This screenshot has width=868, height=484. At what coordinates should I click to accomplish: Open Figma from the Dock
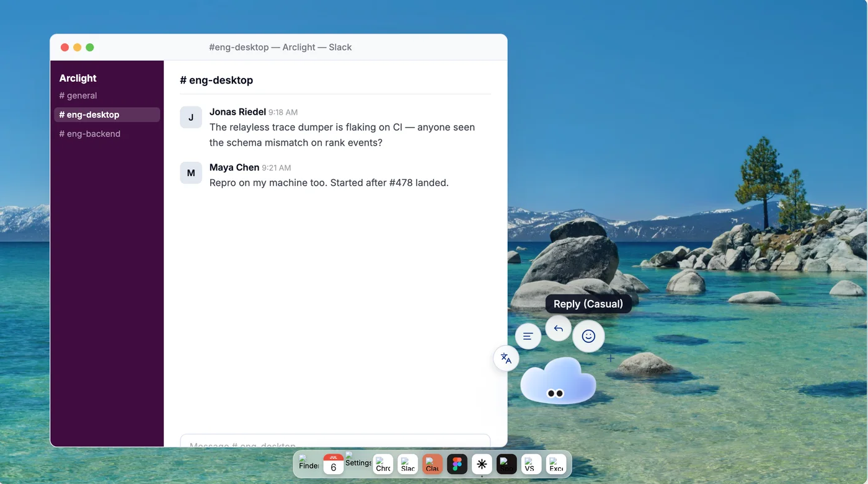pyautogui.click(x=458, y=464)
